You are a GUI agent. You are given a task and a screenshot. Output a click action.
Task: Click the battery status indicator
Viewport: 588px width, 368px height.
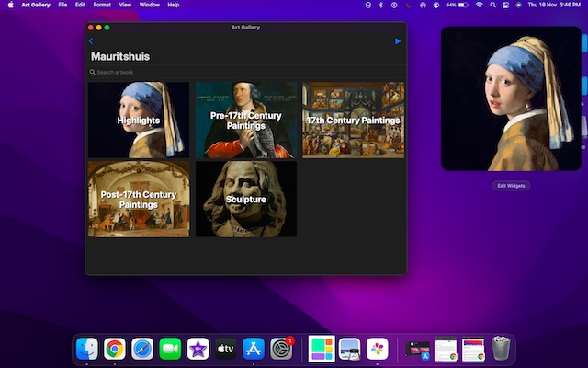(457, 5)
